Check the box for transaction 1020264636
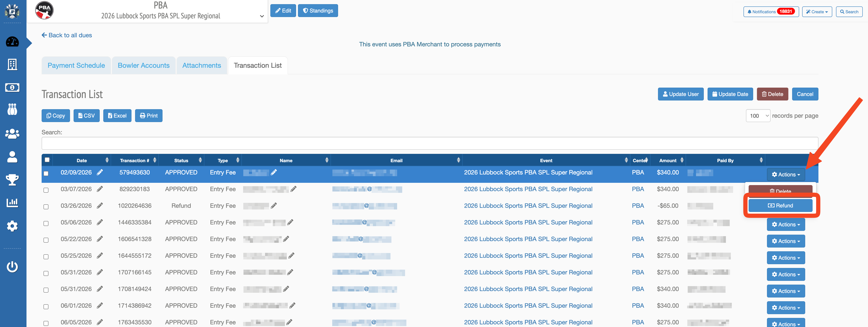This screenshot has width=868, height=327. pyautogui.click(x=46, y=207)
